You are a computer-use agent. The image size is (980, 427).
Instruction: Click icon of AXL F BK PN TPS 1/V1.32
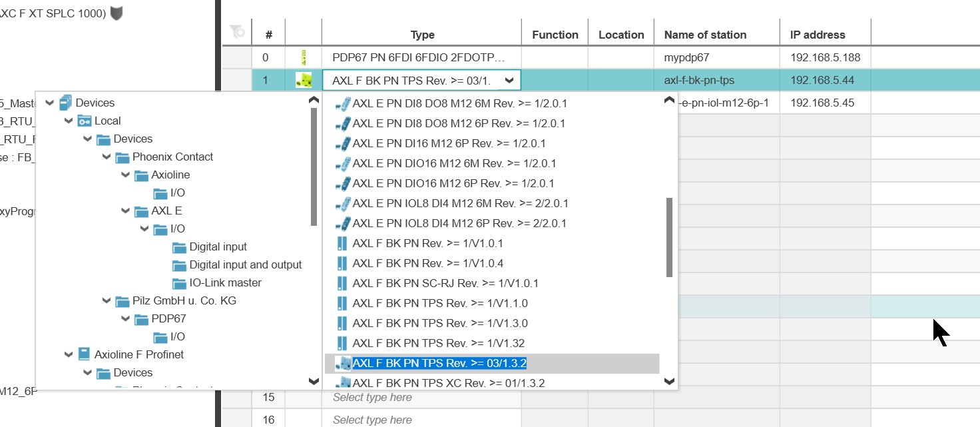342,343
